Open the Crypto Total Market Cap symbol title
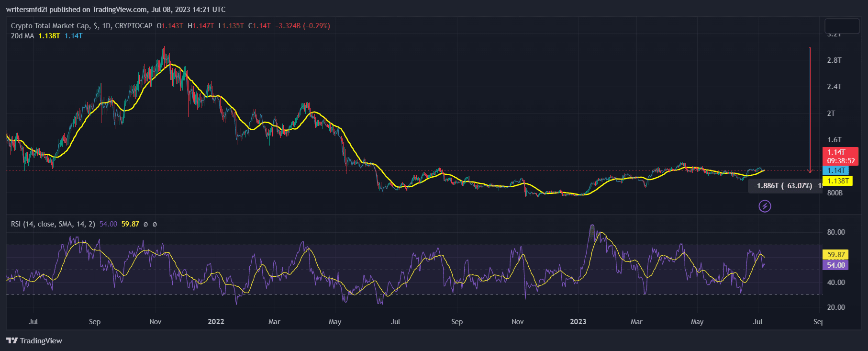Viewport: 868px width, 351px height. 81,26
